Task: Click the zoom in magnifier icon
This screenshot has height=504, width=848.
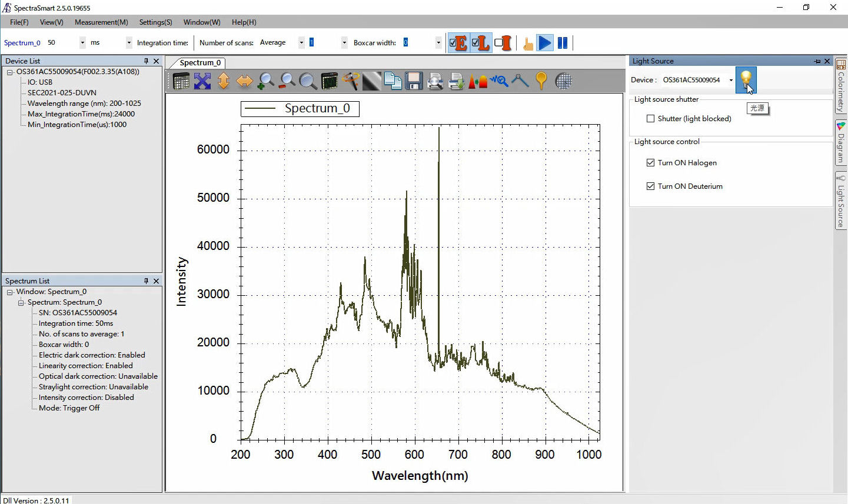Action: pos(266,81)
